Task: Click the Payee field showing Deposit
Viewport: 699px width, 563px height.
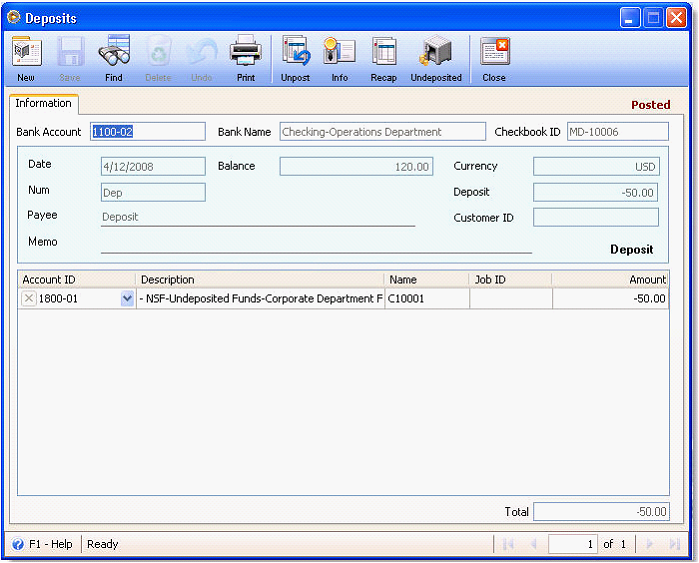Action: tap(258, 217)
